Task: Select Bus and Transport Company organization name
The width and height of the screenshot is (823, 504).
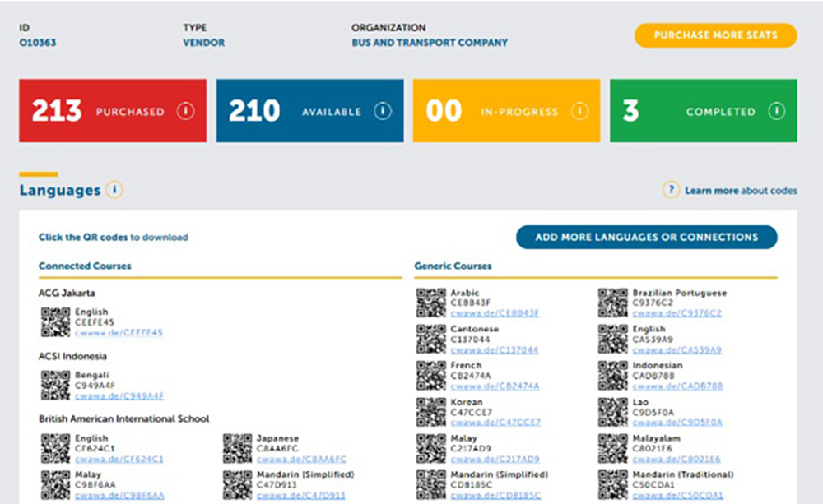Action: point(430,43)
